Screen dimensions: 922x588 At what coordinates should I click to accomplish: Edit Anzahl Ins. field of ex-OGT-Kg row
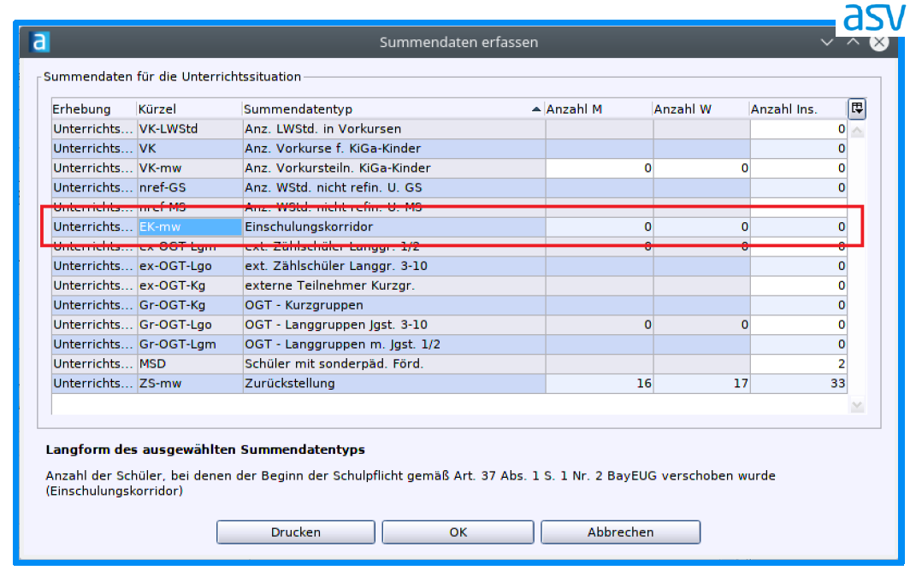tap(799, 285)
